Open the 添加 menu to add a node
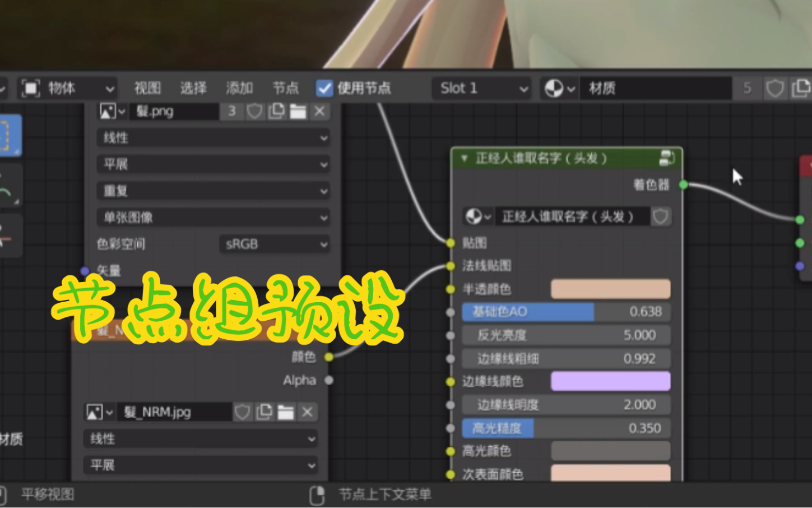 point(239,88)
